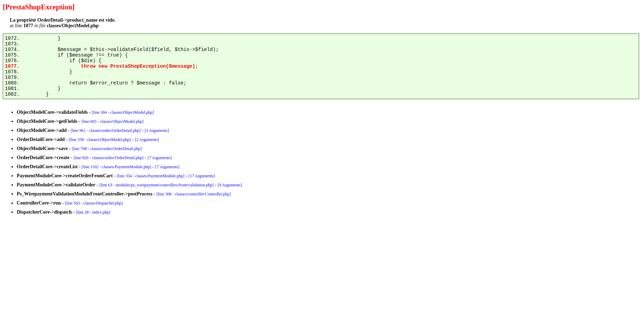Open line 798 of OrderDetail.php link
Image resolution: width=644 pixels, height=319 pixels.
(x=107, y=149)
